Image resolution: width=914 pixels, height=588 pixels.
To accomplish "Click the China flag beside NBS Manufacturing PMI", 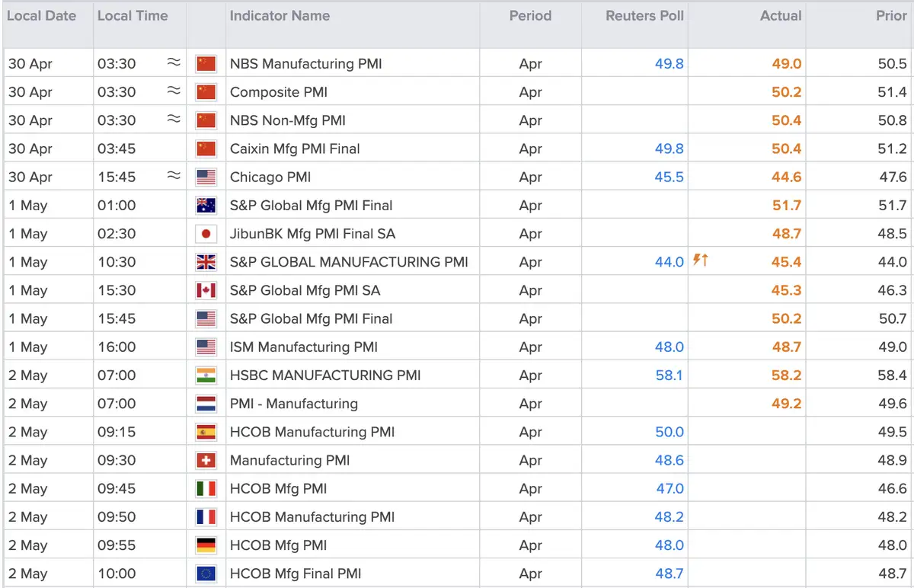I will click(x=206, y=64).
